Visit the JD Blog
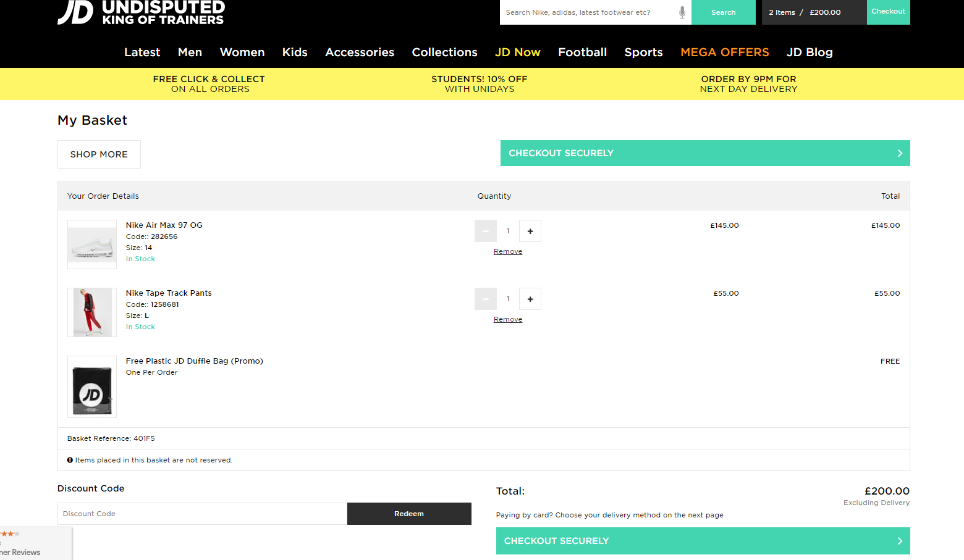Image resolution: width=964 pixels, height=560 pixels. (810, 52)
